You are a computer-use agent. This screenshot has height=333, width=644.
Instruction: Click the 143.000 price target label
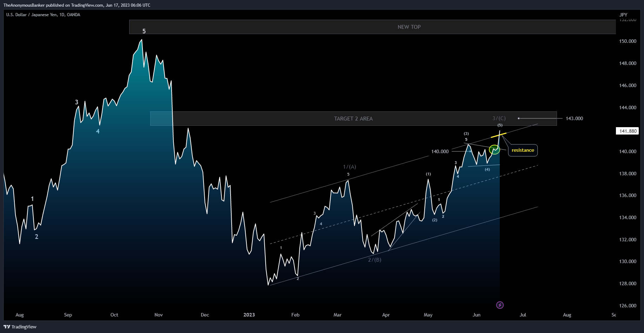click(574, 118)
